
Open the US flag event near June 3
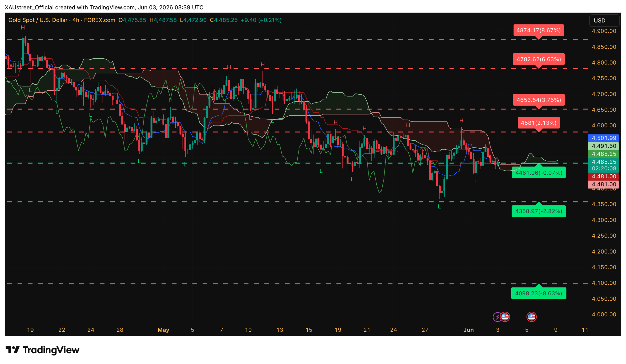click(x=505, y=317)
